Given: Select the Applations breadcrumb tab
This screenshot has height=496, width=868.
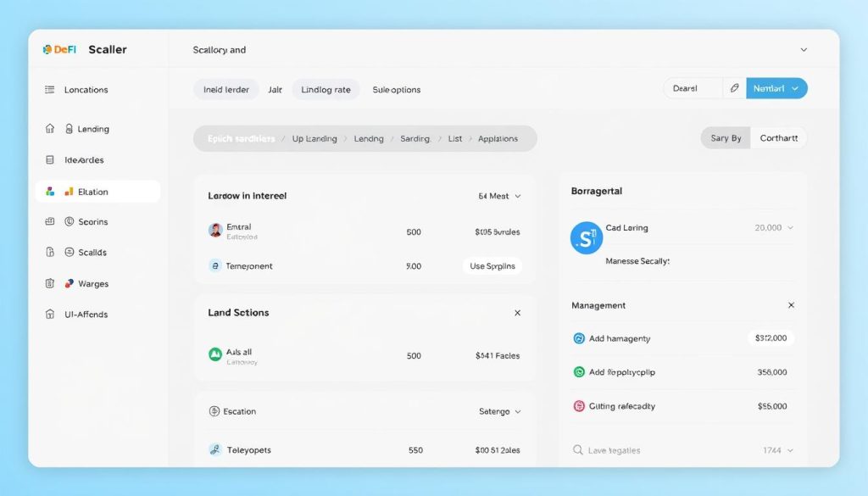Looking at the screenshot, I should click(x=498, y=137).
